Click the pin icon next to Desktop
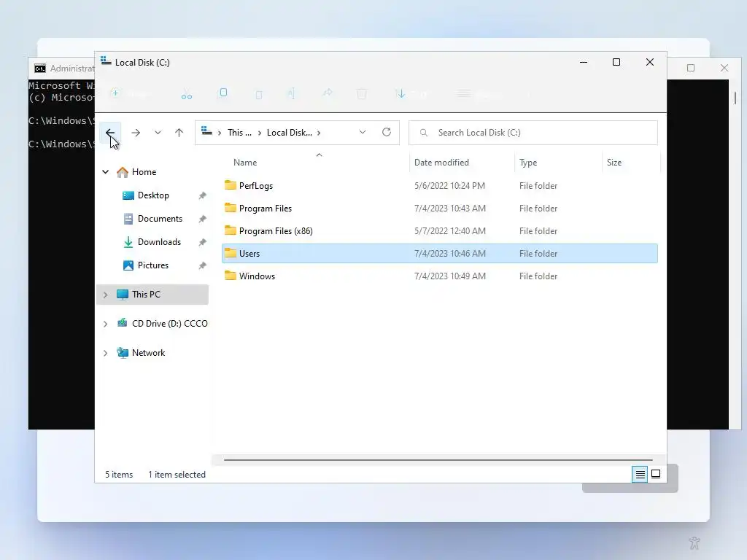 pyautogui.click(x=203, y=195)
